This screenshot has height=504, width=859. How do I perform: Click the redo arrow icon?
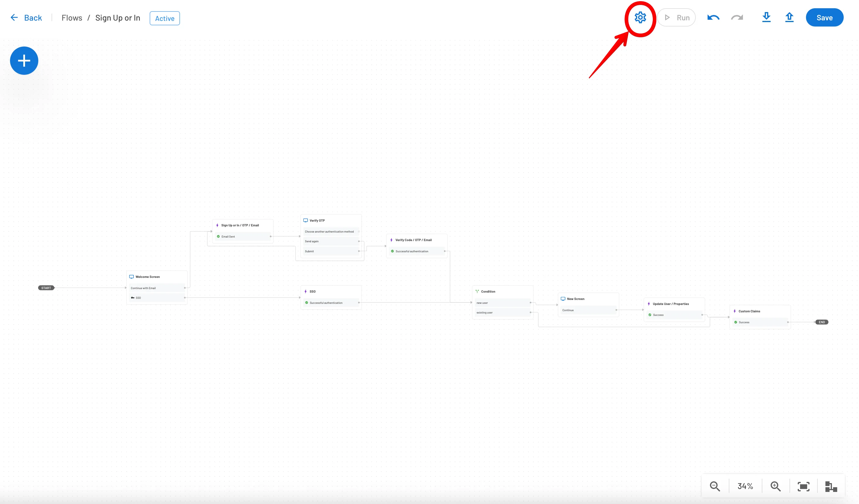coord(737,17)
